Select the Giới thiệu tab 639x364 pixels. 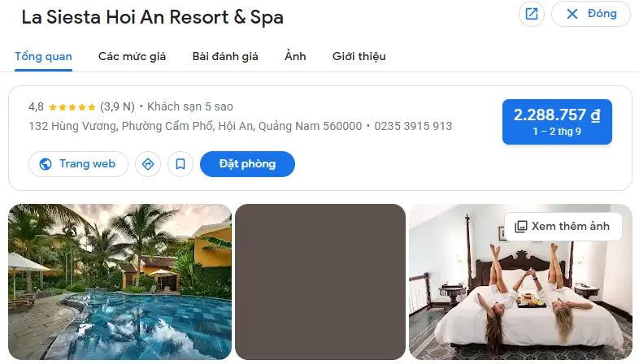click(x=359, y=56)
